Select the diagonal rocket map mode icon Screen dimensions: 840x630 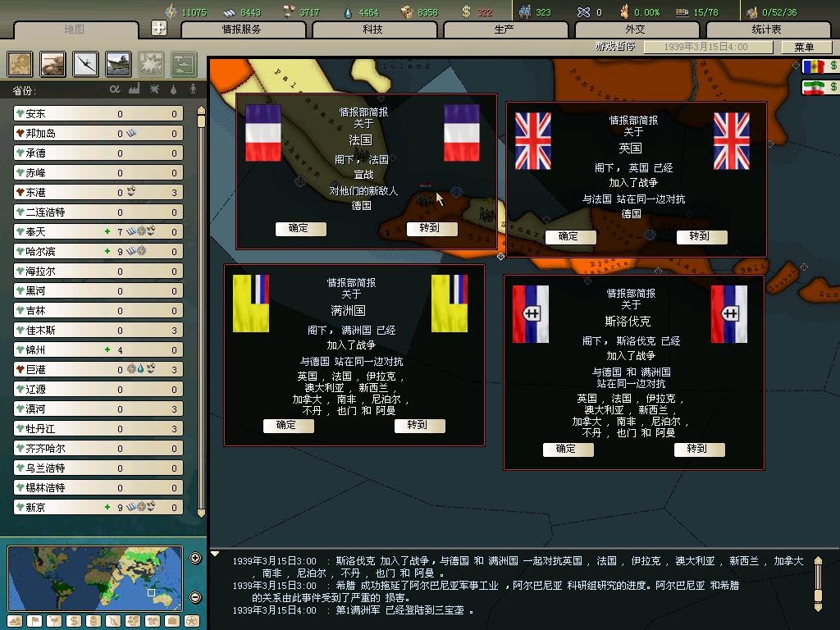pyautogui.click(x=113, y=621)
